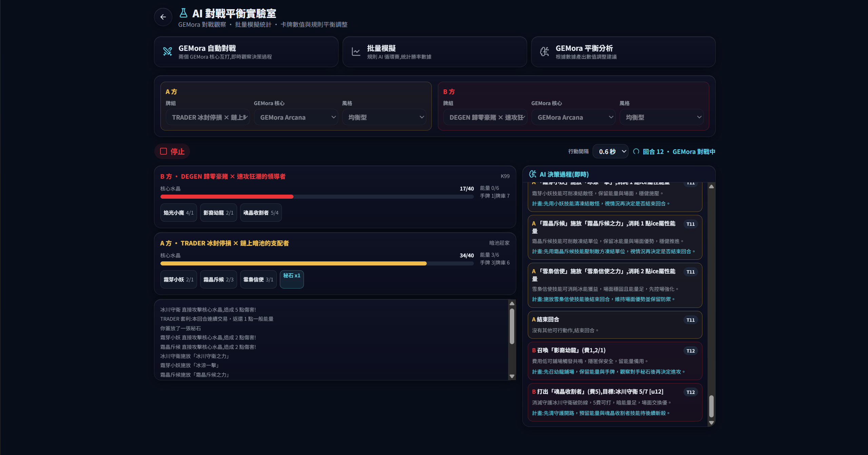Select the 秘石 x1 card chip
This screenshot has height=455, width=868.
292,279
